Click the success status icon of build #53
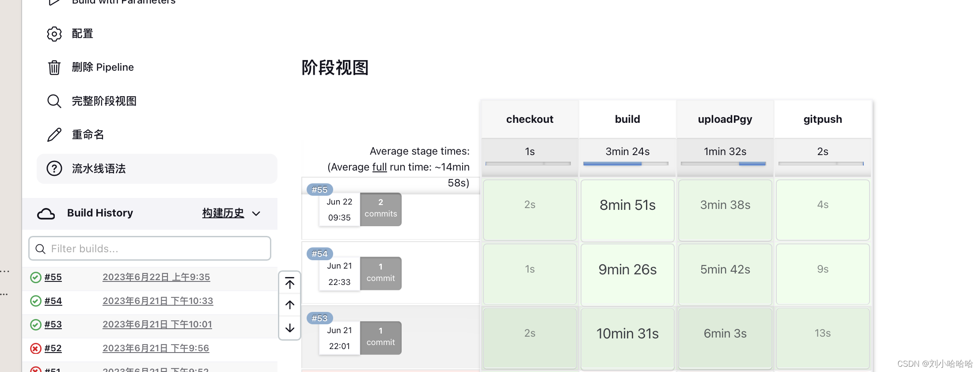 [x=36, y=325]
